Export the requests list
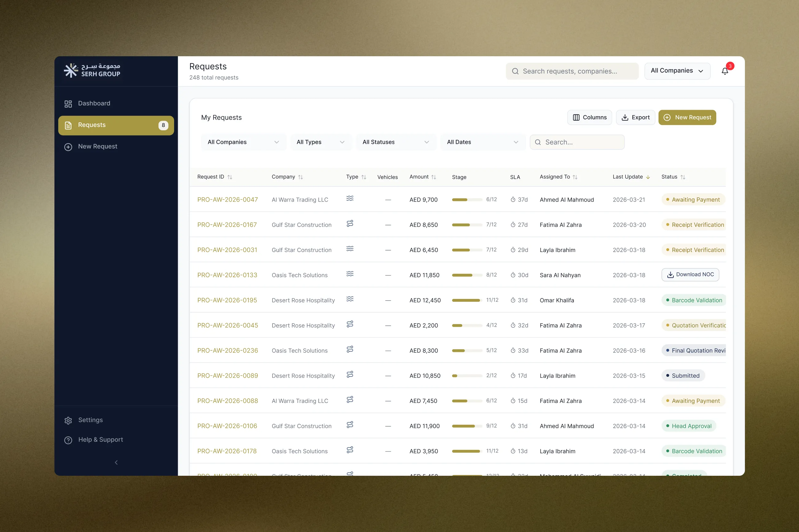799x532 pixels. pos(635,117)
